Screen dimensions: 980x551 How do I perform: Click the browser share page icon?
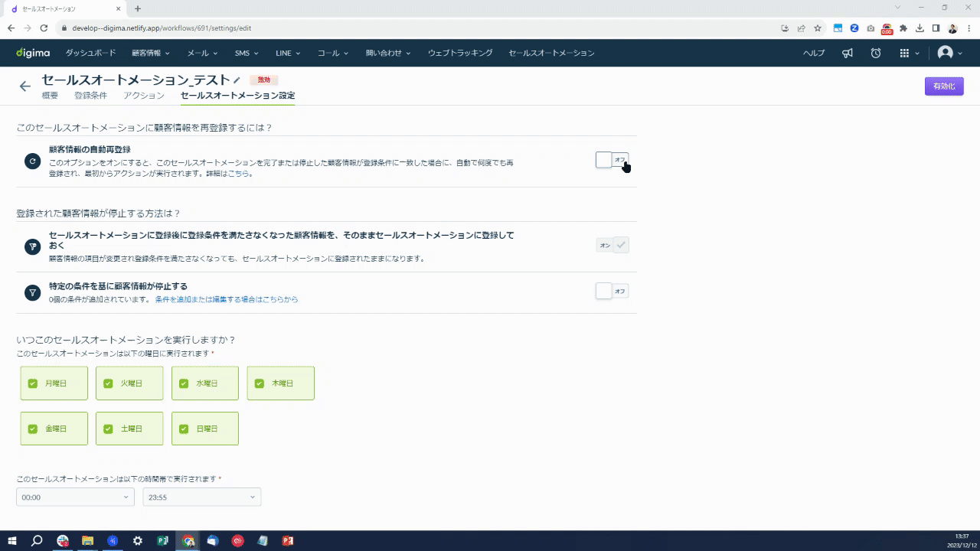pyautogui.click(x=801, y=28)
